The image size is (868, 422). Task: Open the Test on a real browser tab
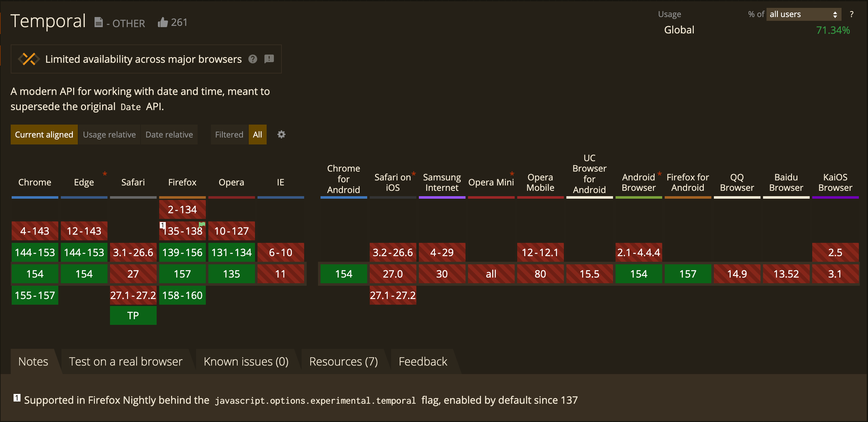126,361
